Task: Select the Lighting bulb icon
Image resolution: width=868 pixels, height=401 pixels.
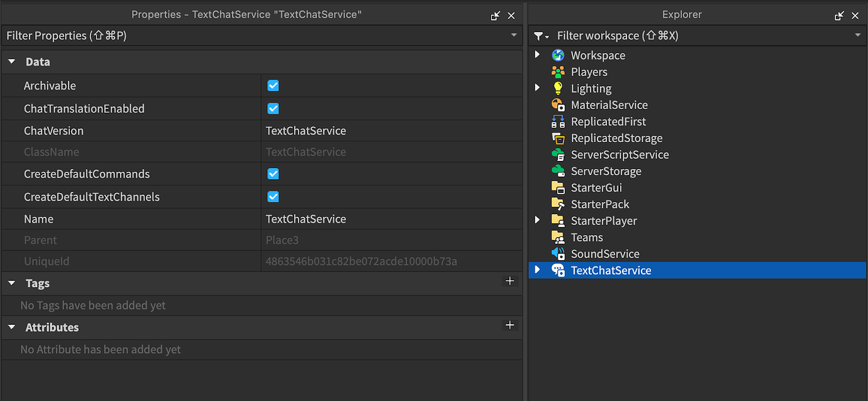Action: (x=558, y=88)
